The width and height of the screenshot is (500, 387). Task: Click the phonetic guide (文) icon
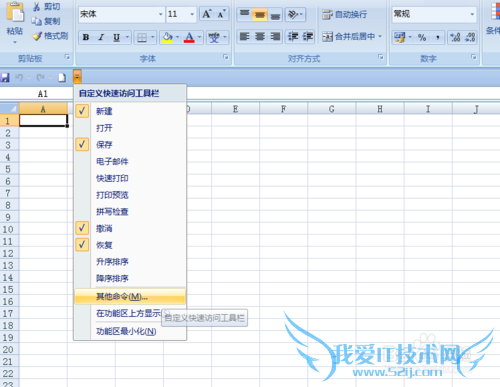(214, 37)
